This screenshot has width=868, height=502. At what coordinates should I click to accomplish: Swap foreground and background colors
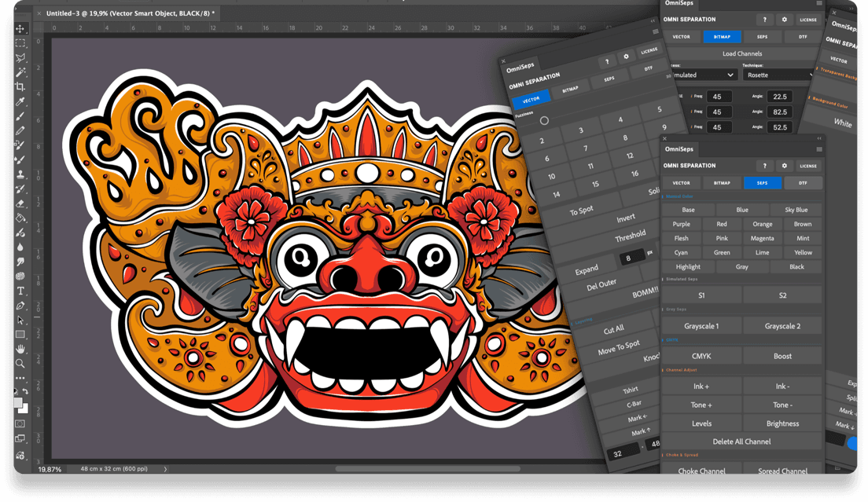[x=25, y=391]
